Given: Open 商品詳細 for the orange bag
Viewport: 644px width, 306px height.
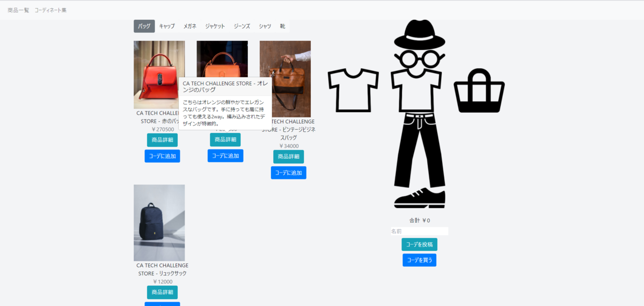Looking at the screenshot, I should pos(225,139).
